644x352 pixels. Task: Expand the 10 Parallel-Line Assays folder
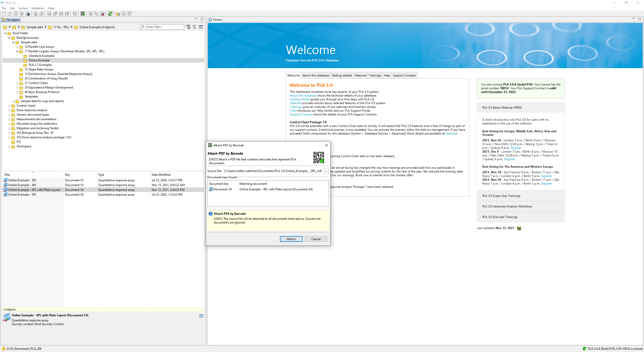(17, 47)
